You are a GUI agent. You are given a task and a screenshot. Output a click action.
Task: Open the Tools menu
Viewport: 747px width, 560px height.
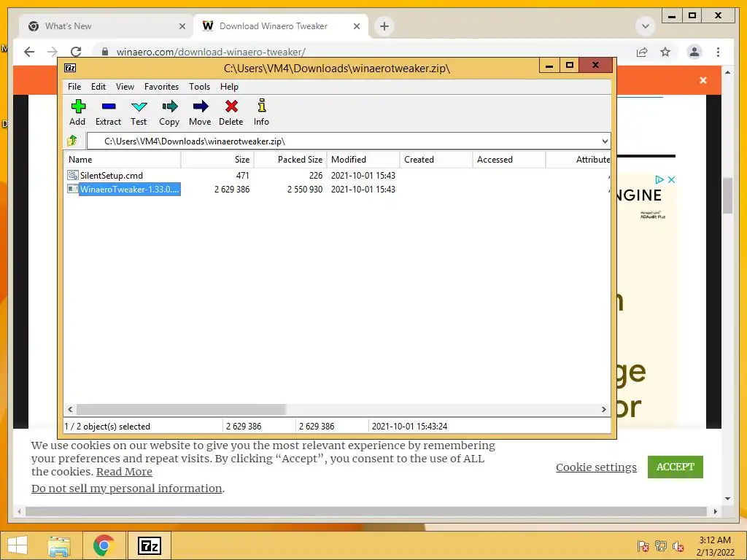pyautogui.click(x=200, y=87)
